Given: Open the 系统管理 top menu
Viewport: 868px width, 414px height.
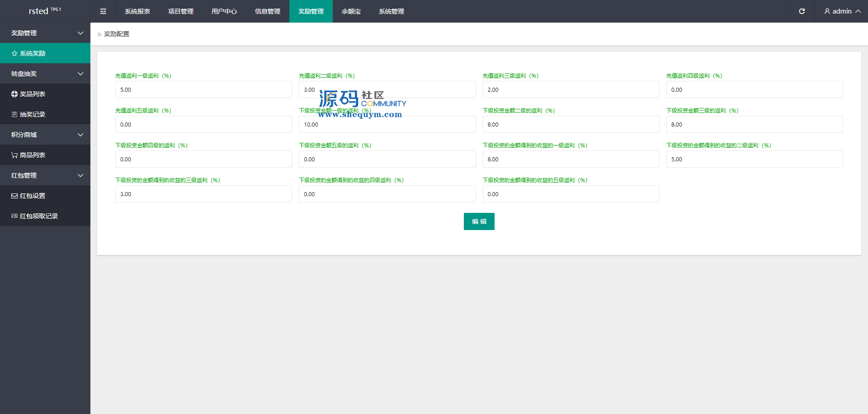Looking at the screenshot, I should [392, 11].
